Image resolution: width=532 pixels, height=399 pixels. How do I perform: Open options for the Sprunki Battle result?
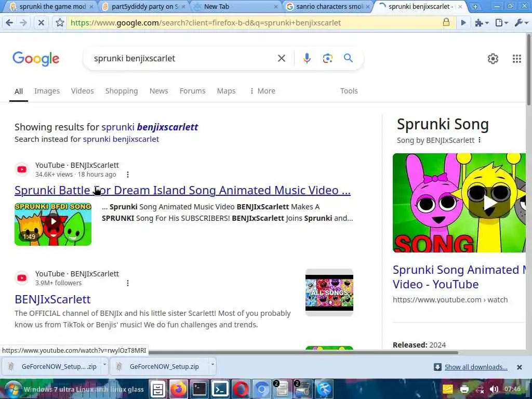(x=128, y=175)
